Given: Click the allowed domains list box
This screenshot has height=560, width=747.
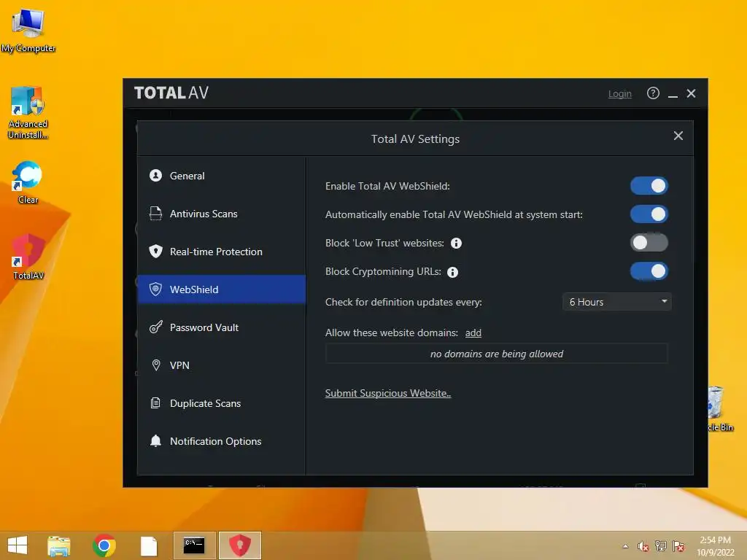Looking at the screenshot, I should point(496,354).
